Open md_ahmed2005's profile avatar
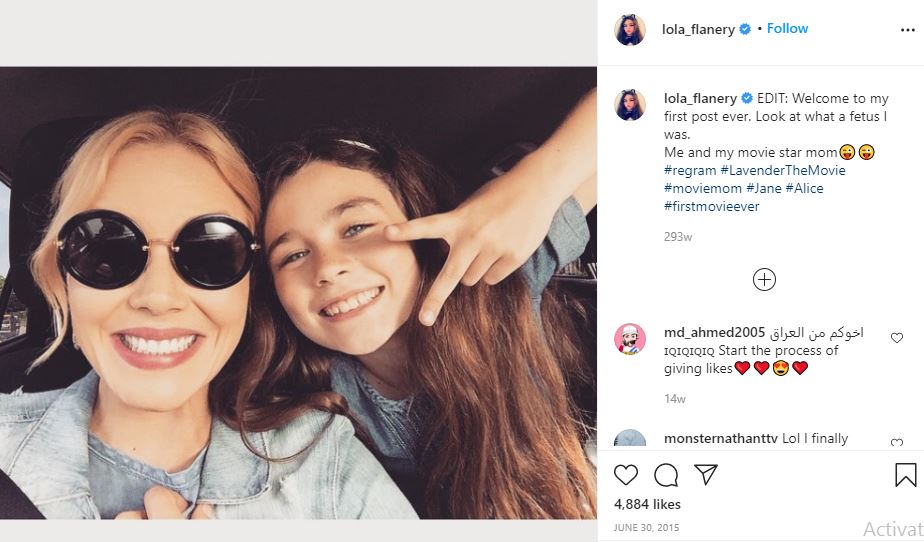 pos(630,339)
